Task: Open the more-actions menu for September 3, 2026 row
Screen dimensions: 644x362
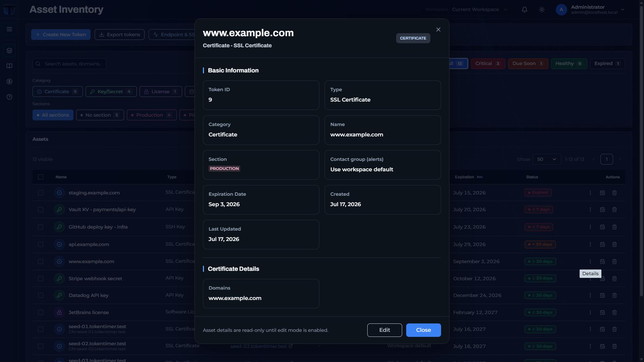Action: tap(590, 261)
